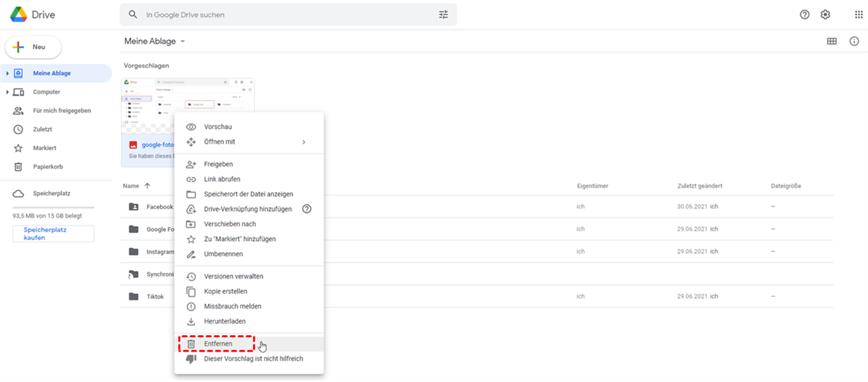
Task: Show details with the info icon
Action: (x=854, y=42)
